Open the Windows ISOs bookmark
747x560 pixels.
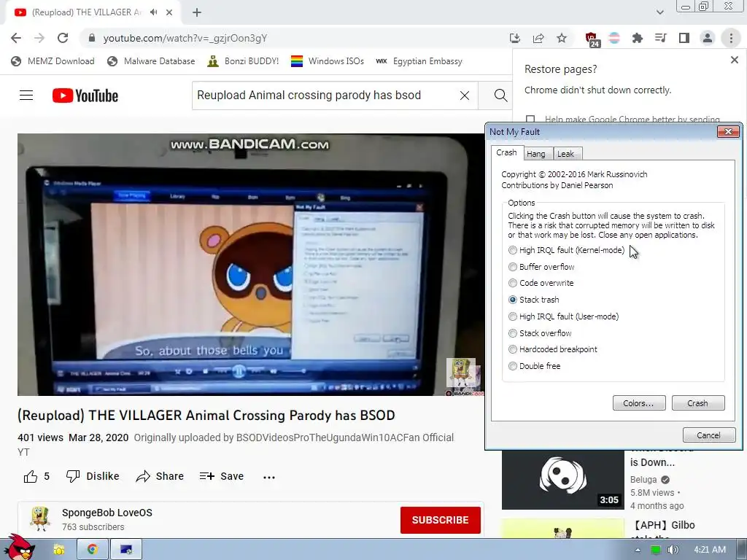[328, 61]
